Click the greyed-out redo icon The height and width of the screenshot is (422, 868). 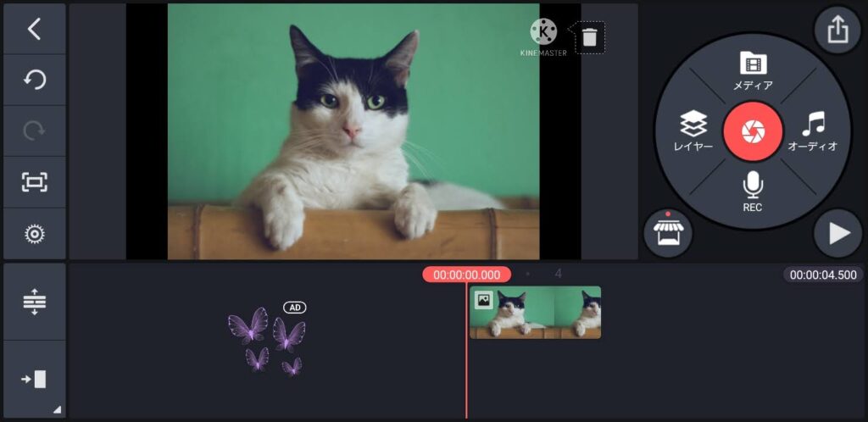click(x=34, y=130)
